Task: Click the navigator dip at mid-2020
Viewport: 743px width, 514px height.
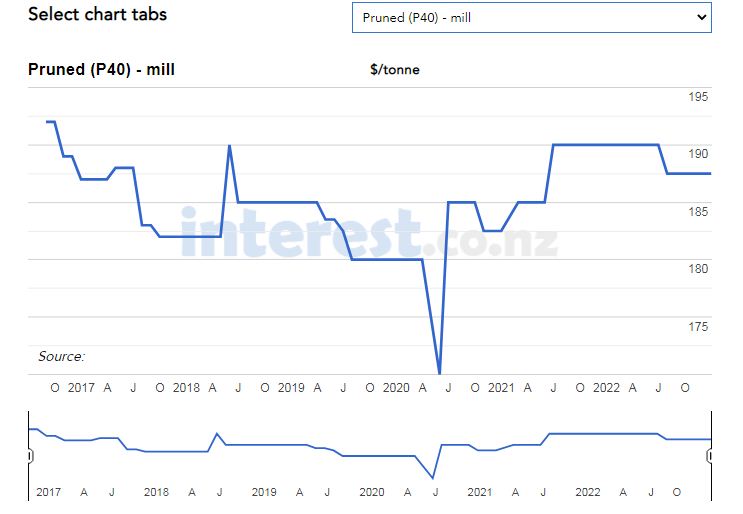Action: [x=434, y=479]
